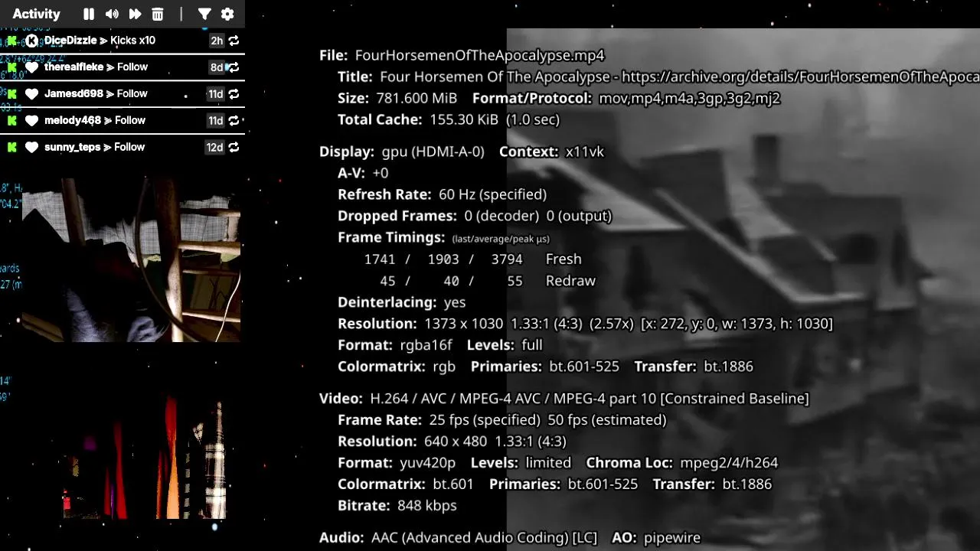Click the mov,mp4,m4a format protocol value
The width and height of the screenshot is (980, 551).
tap(690, 98)
